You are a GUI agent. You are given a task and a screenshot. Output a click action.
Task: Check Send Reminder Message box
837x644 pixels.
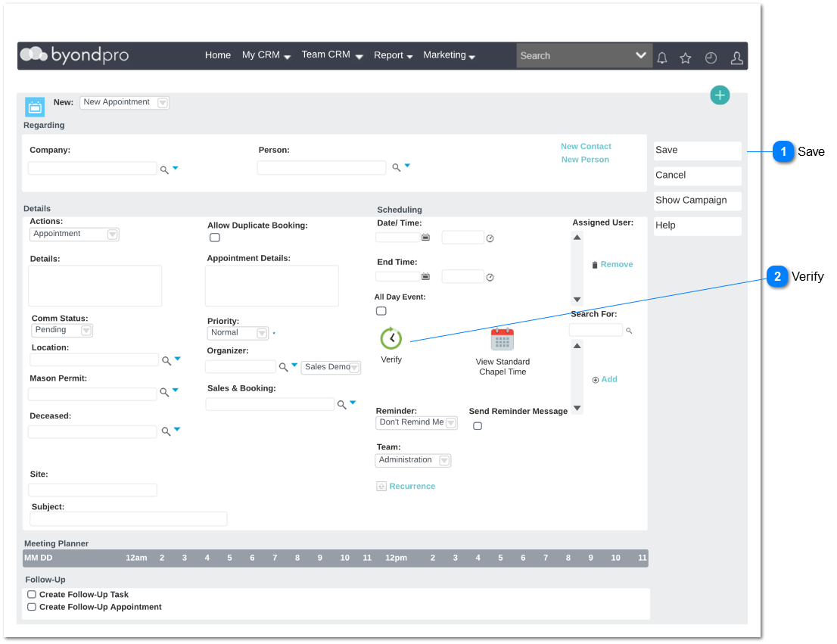(478, 425)
